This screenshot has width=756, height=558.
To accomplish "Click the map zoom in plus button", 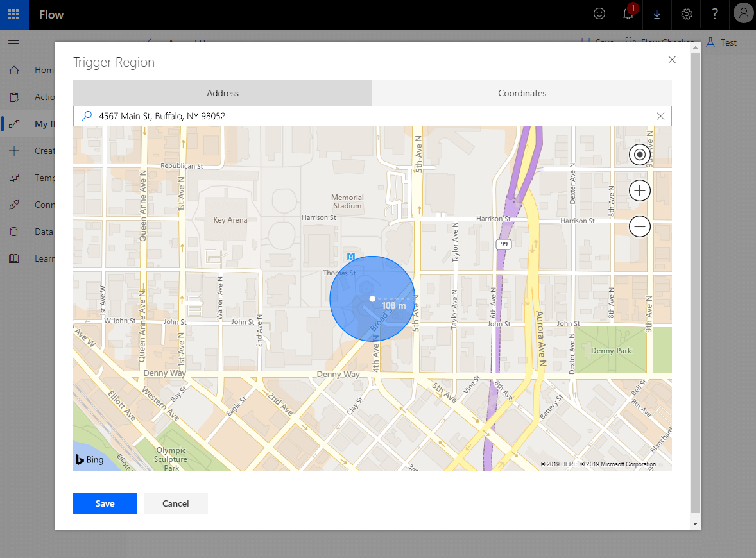I will pos(640,190).
